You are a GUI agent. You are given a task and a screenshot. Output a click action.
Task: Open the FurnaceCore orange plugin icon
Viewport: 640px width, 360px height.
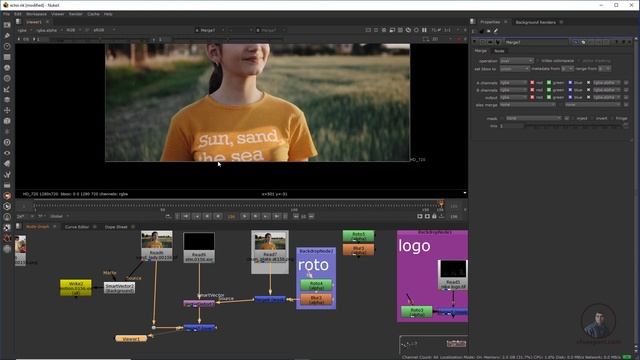coord(7,196)
